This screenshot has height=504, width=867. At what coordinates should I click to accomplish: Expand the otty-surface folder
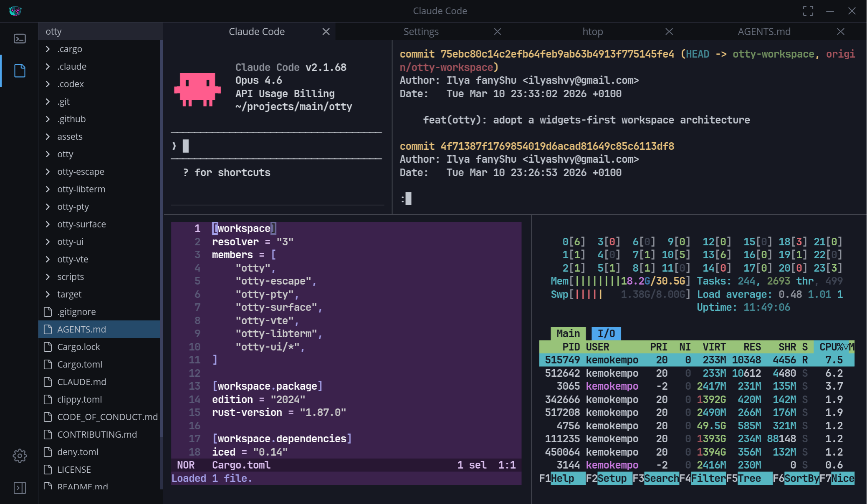(99, 224)
